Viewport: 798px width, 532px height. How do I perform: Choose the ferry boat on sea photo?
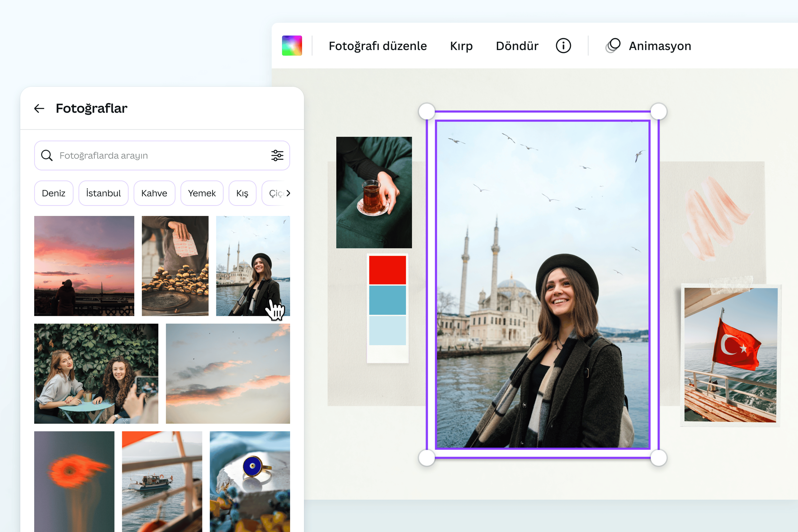pos(162,481)
